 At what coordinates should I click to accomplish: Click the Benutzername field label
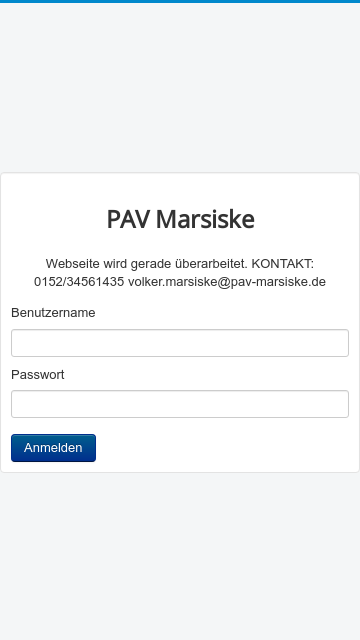coord(53,313)
